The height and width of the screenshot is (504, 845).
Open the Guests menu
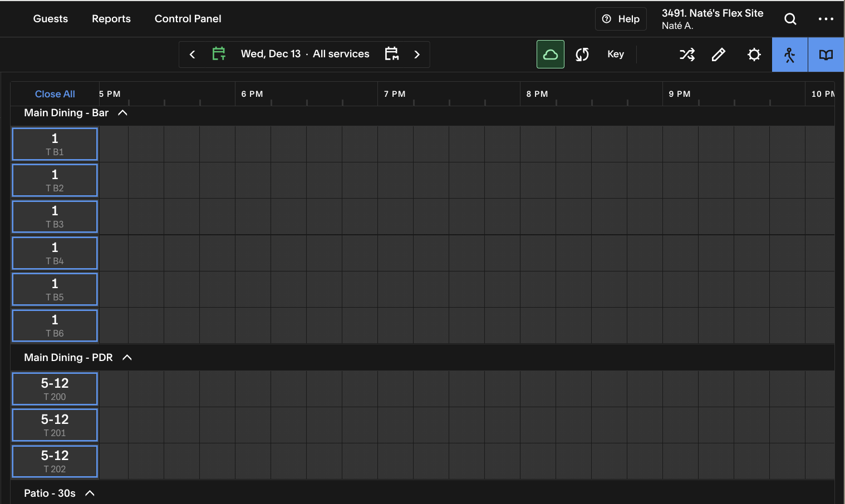[51, 19]
